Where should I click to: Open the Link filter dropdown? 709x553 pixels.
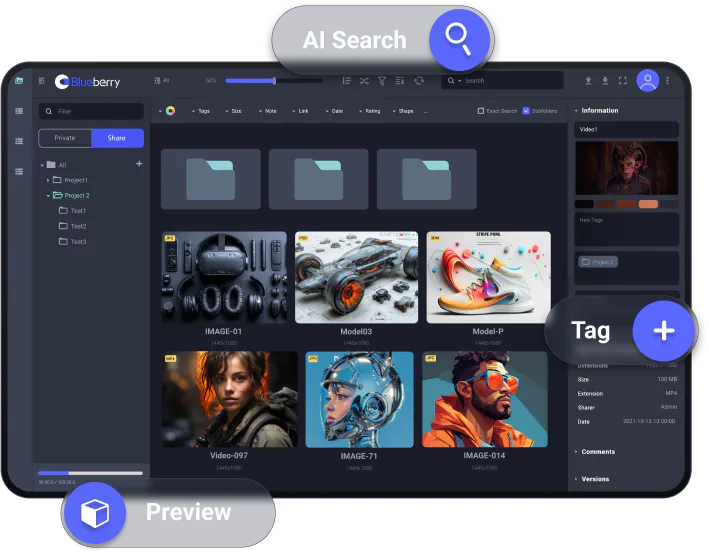click(300, 111)
